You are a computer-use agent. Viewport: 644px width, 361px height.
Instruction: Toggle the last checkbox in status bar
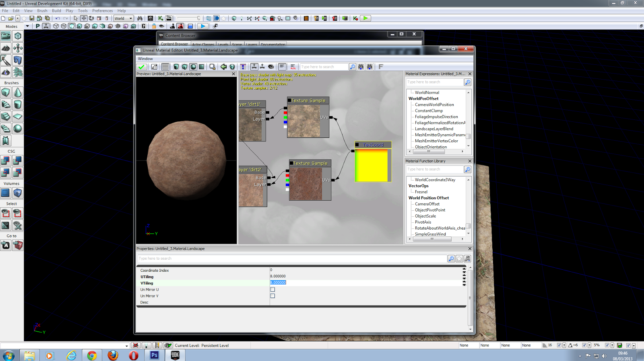[628, 345]
